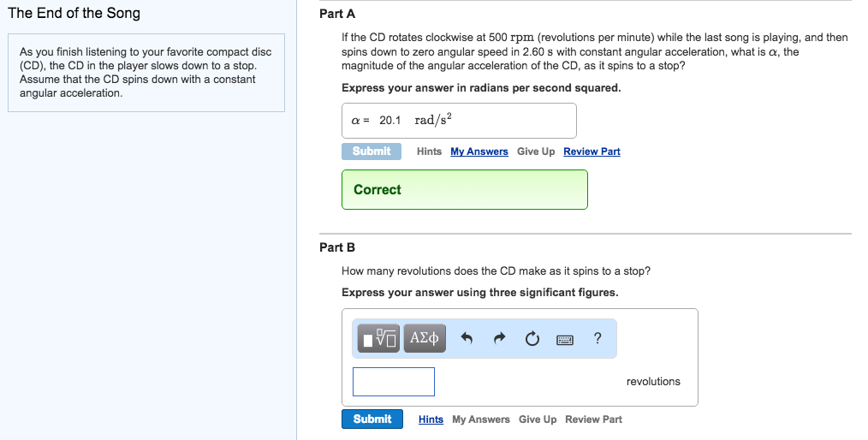
Task: Click the Part A answer box showing 20.1
Action: (459, 121)
